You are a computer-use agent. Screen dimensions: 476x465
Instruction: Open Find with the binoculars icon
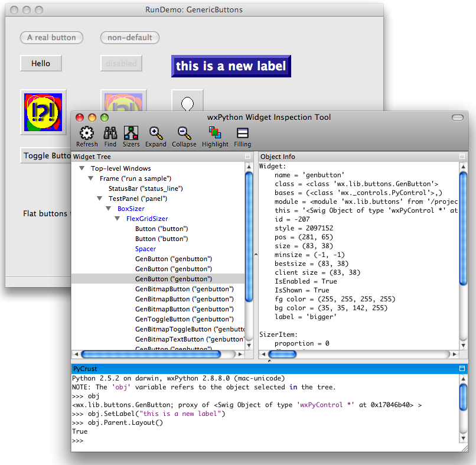pyautogui.click(x=110, y=134)
